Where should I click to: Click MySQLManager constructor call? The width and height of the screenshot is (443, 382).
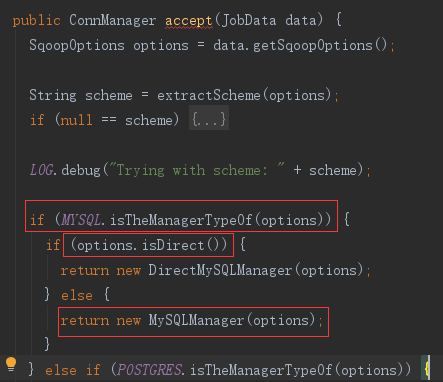[x=232, y=320]
